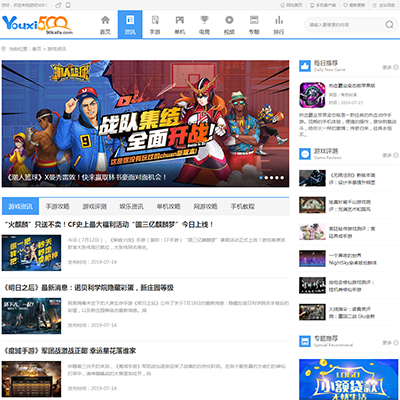Image resolution: width=400 pixels, height=400 pixels.
Task: Click the 潮人篮球 banner caption text
Action: point(86,177)
